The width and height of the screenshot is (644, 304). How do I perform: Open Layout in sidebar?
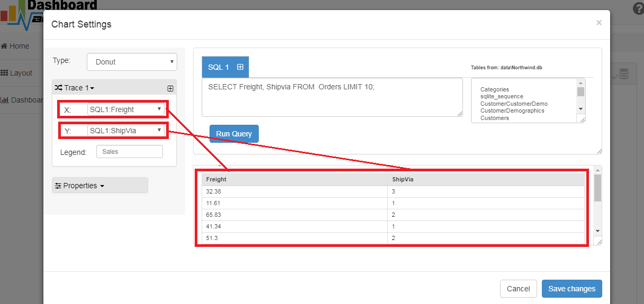[16, 73]
